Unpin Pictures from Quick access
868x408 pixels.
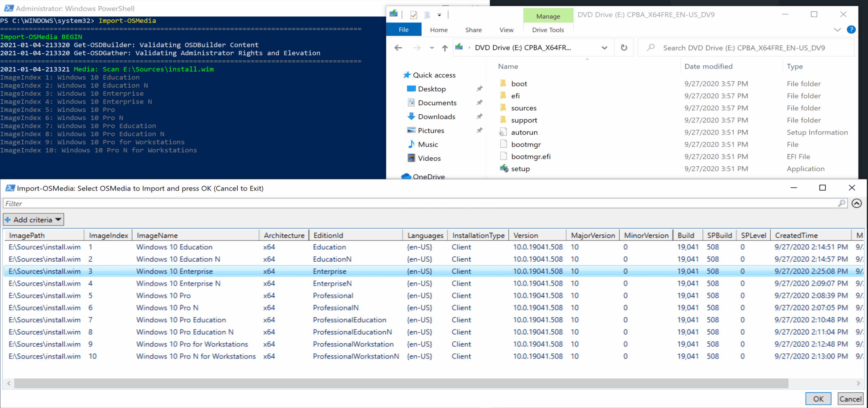coord(479,130)
